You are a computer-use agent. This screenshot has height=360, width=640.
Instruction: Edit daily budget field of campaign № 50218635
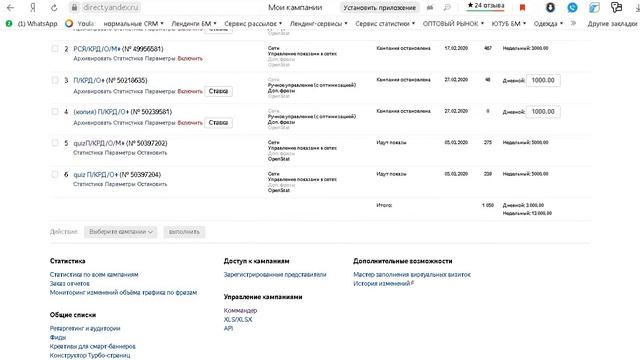coord(543,80)
